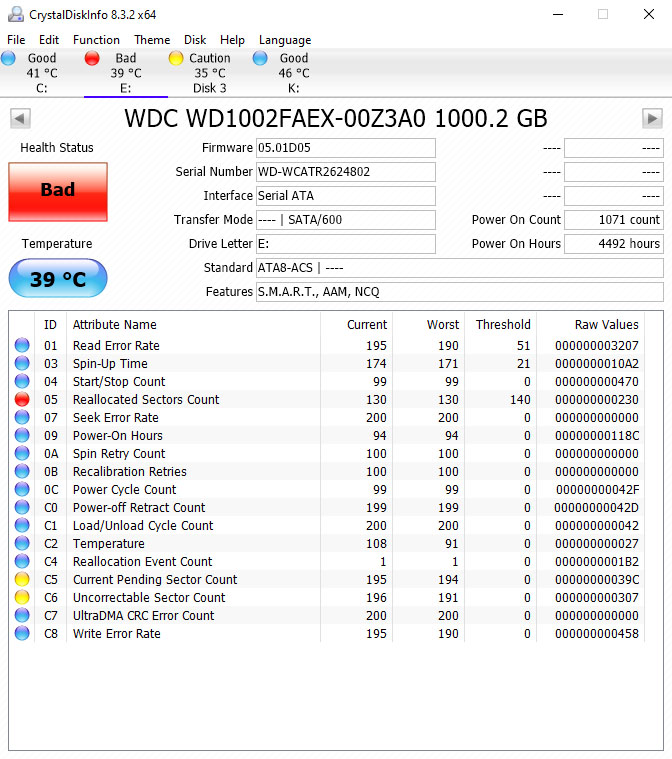The image size is (672, 759).
Task: Click the blue orb for Power-On Hours row
Action: tap(22, 435)
